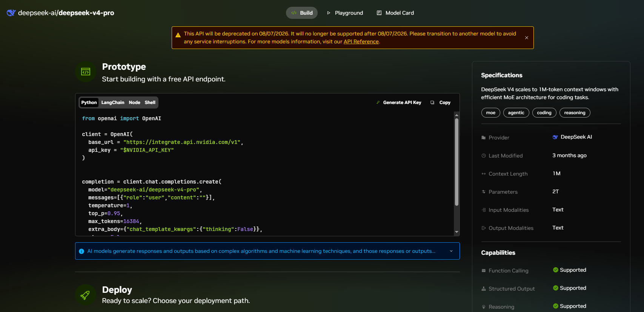
Task: Click the green check beside Function Calling
Action: pos(556,270)
